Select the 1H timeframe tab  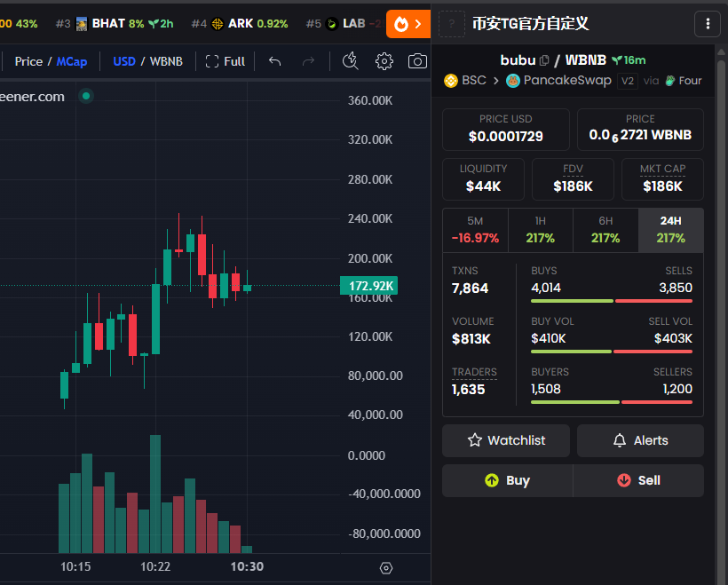click(541, 230)
